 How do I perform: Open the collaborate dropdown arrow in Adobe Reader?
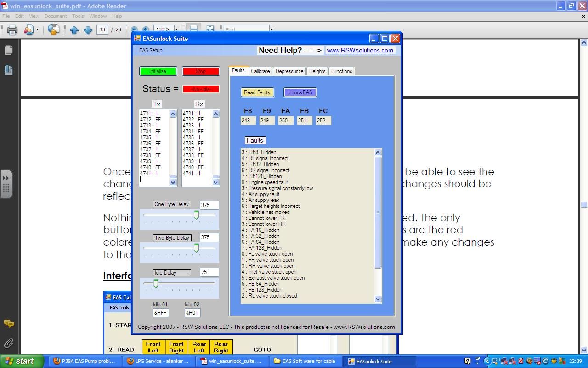[x=37, y=30]
